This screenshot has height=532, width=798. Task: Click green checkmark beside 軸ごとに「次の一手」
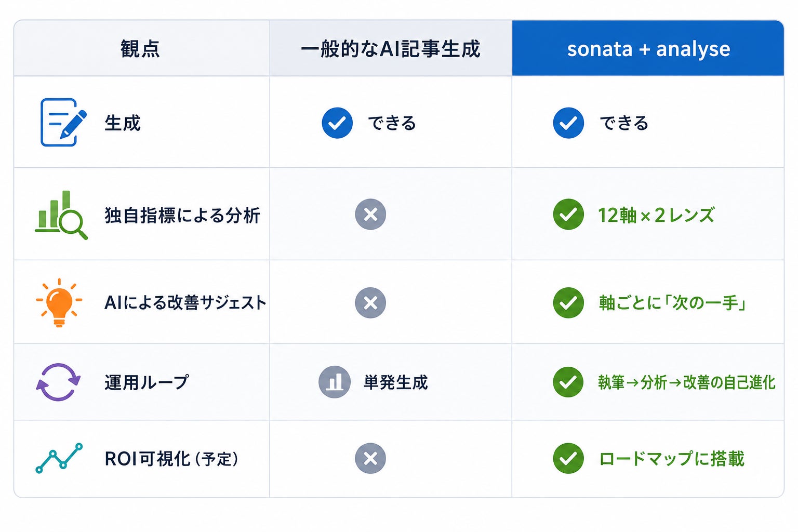coord(568,302)
